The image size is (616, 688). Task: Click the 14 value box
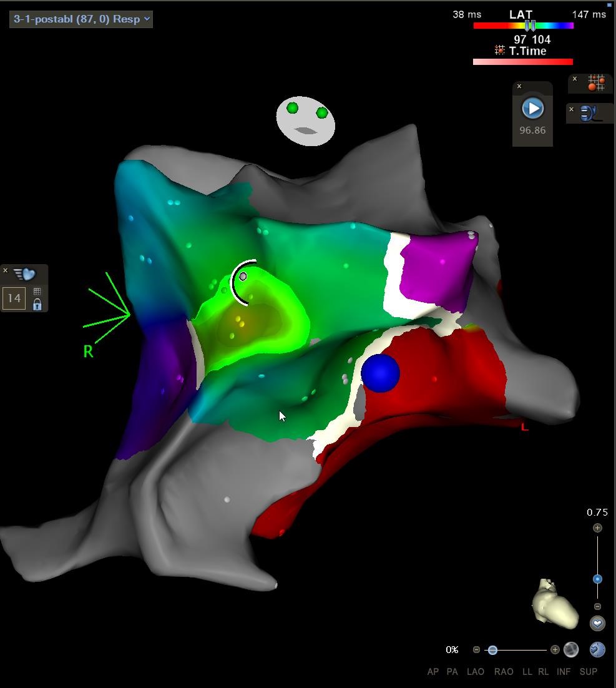[x=14, y=298]
